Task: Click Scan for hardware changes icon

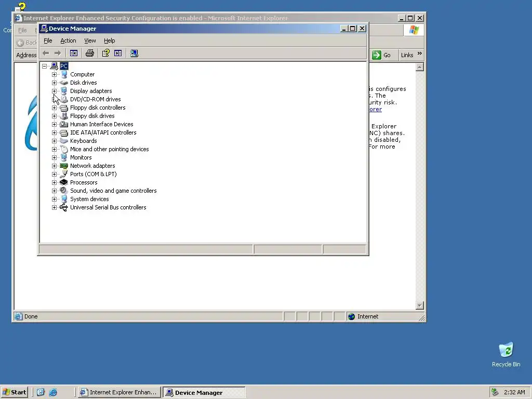Action: (134, 54)
